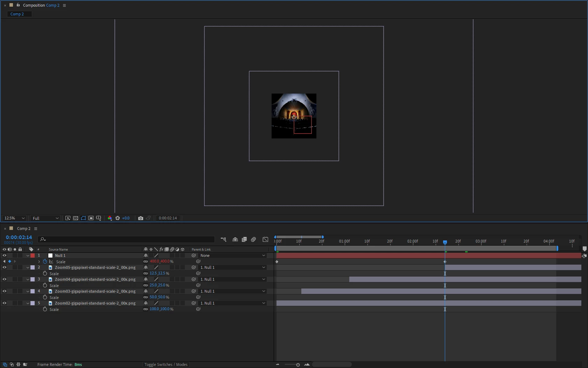
Task: Click stopwatch on Zoom05 layer Scale
Action: [x=45, y=273]
